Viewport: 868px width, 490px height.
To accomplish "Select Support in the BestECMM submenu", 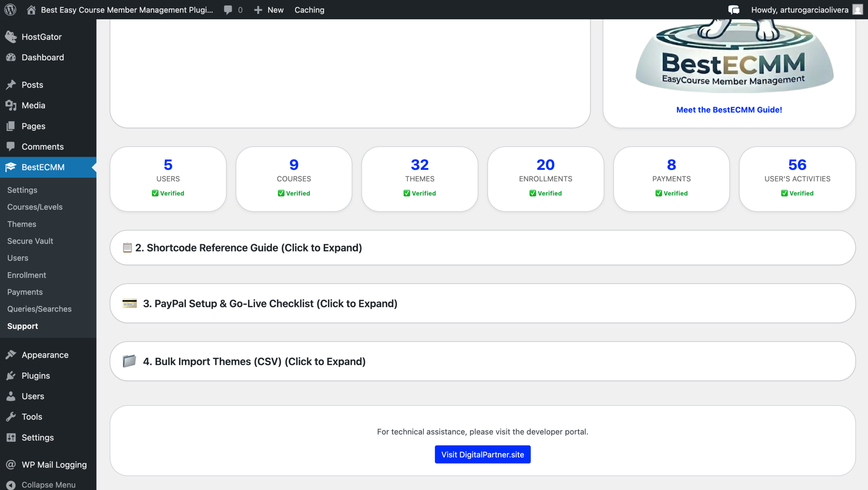I will tap(22, 326).
